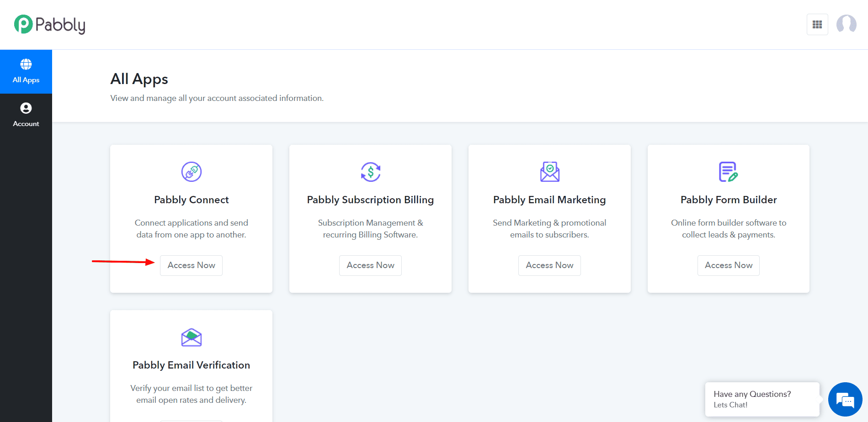Open the user profile avatar

(x=847, y=24)
